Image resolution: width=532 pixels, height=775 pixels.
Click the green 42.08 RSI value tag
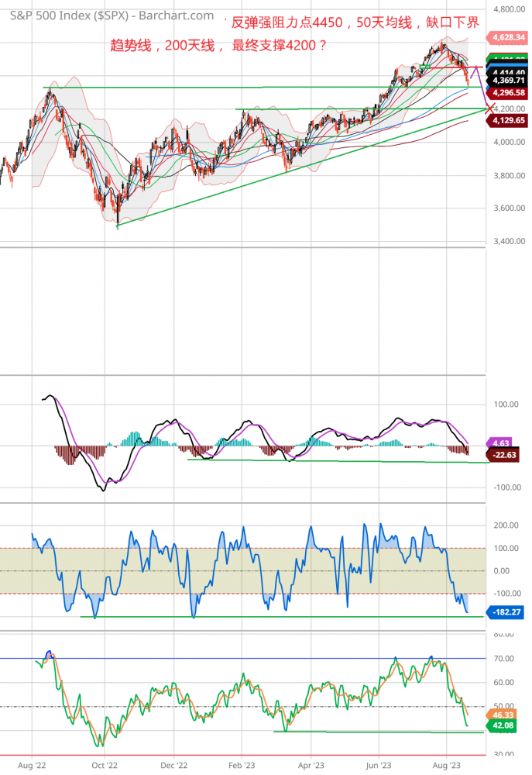point(501,726)
